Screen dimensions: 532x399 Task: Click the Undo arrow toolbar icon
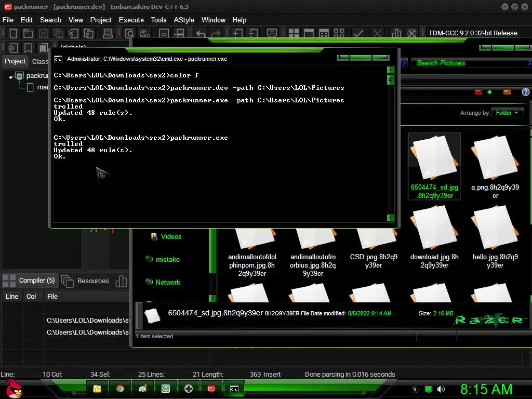tap(201, 34)
